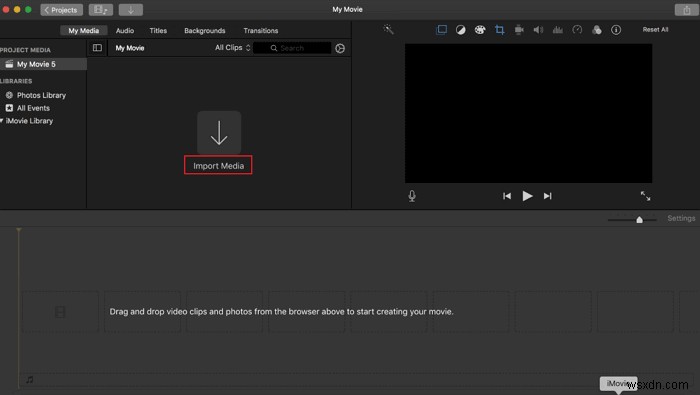This screenshot has height=395, width=700.
Task: Click the background music note well
Action: point(30,379)
